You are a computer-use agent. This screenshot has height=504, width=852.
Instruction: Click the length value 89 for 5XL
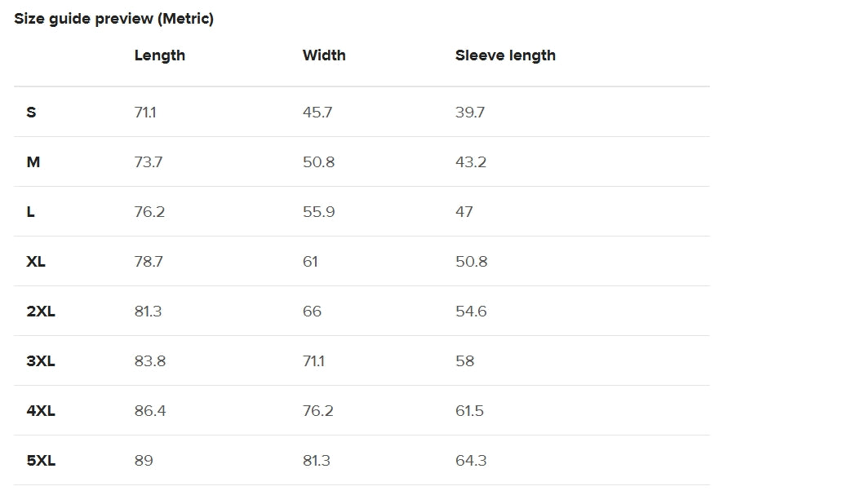144,461
